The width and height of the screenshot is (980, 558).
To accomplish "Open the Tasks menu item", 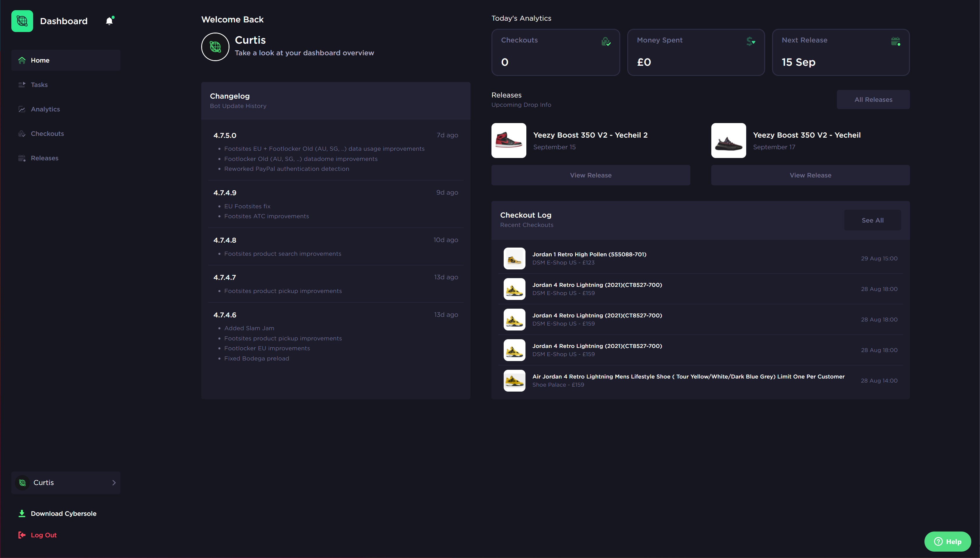I will click(66, 85).
